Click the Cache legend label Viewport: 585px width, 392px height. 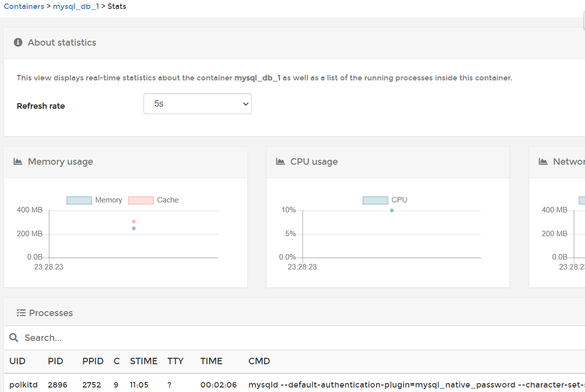click(167, 200)
